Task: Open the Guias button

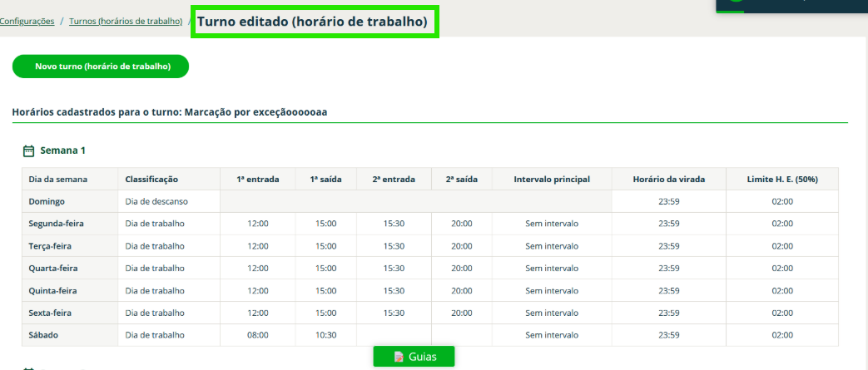Action: pyautogui.click(x=414, y=357)
